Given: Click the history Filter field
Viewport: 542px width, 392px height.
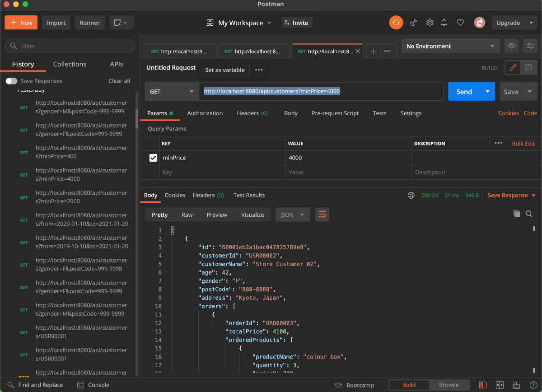Looking at the screenshot, I should point(70,46).
